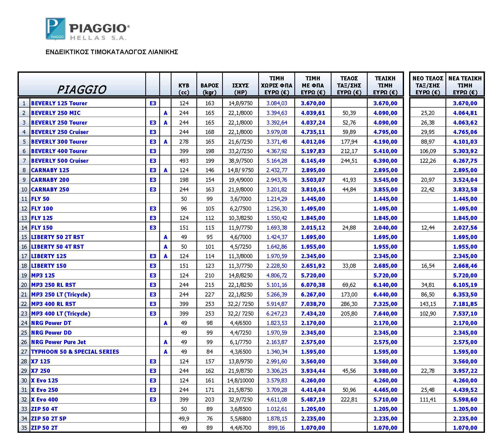Select the FLY 50 model name

coord(40,199)
